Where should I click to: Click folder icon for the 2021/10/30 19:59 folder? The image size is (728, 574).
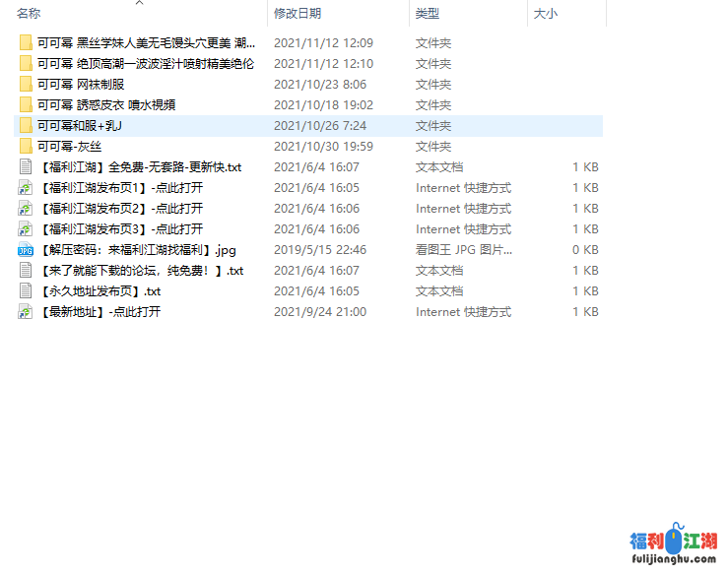26,147
